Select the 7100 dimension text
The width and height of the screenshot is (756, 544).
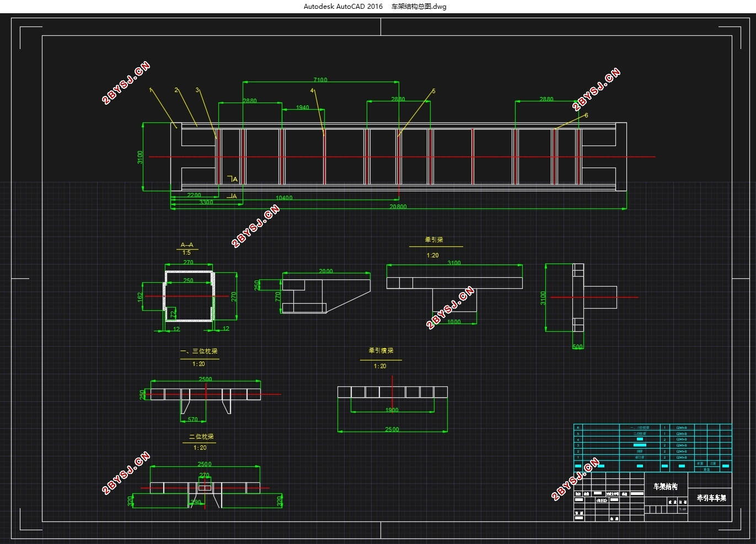pyautogui.click(x=320, y=80)
